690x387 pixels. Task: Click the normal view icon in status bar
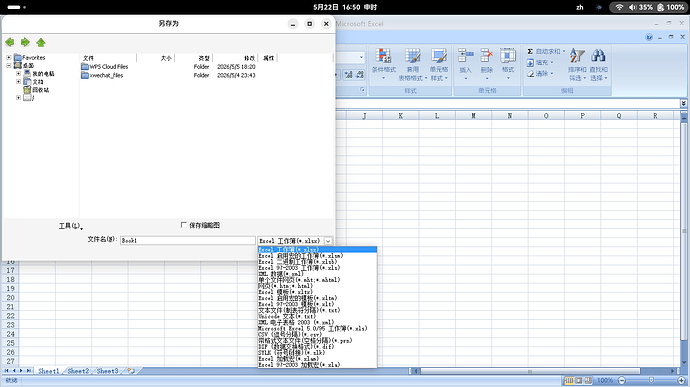pos(569,380)
